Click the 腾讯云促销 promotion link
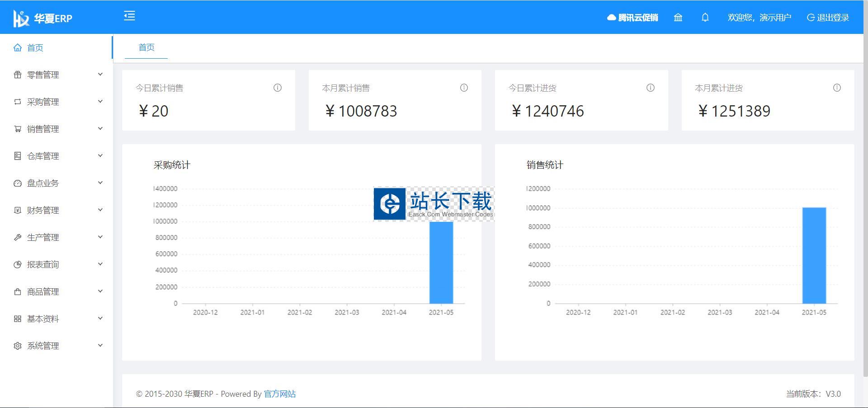The height and width of the screenshot is (408, 868). pos(632,18)
